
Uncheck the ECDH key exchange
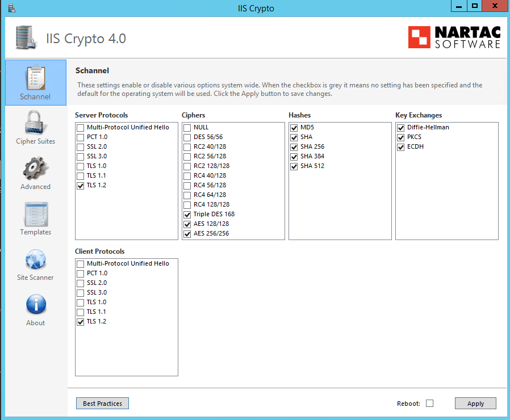point(401,147)
